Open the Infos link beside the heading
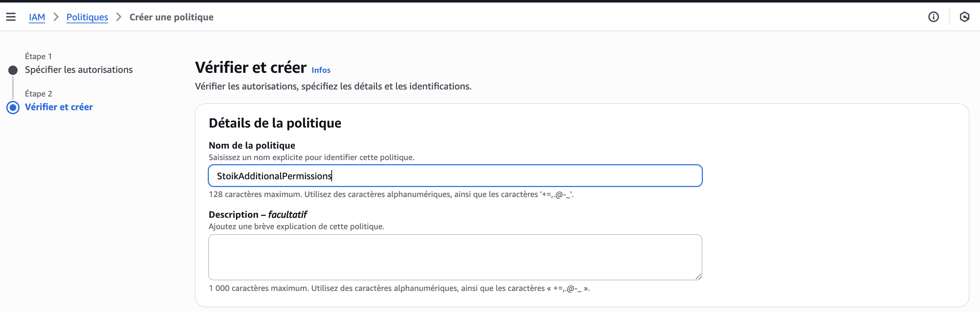The height and width of the screenshot is (312, 980). pyautogui.click(x=321, y=70)
